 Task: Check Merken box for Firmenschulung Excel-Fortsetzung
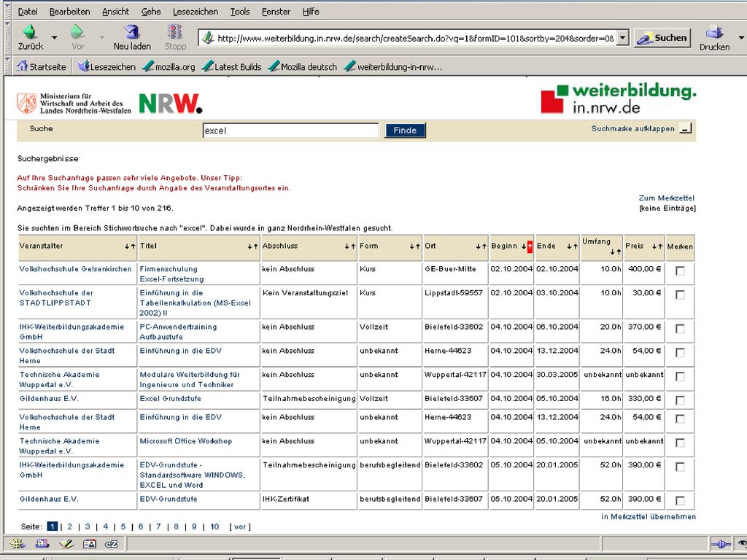[x=681, y=271]
